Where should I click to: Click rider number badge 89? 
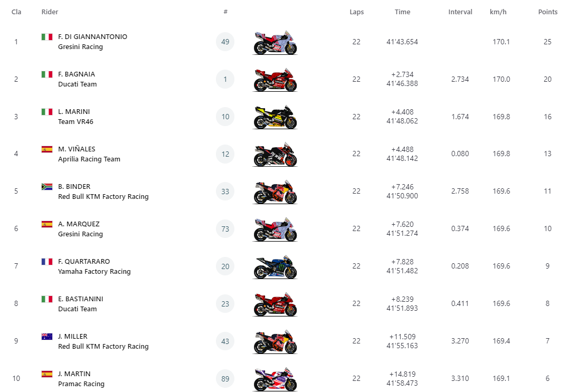225,379
